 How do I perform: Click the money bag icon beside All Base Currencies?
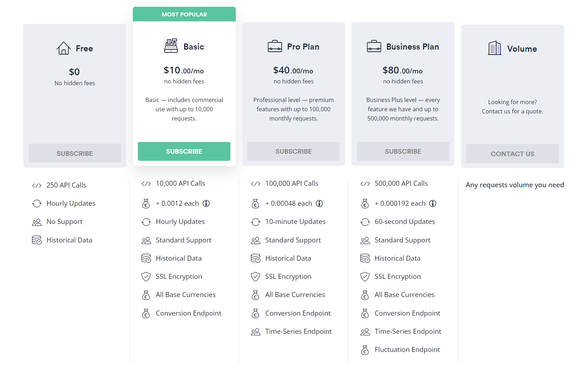click(x=146, y=295)
